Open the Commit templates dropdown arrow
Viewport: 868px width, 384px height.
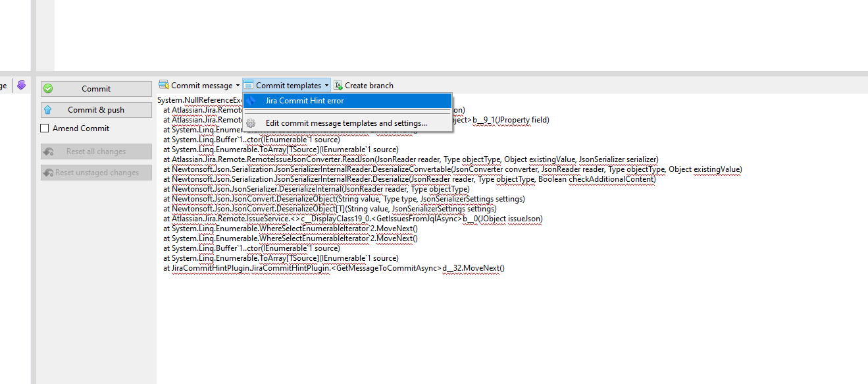click(328, 84)
